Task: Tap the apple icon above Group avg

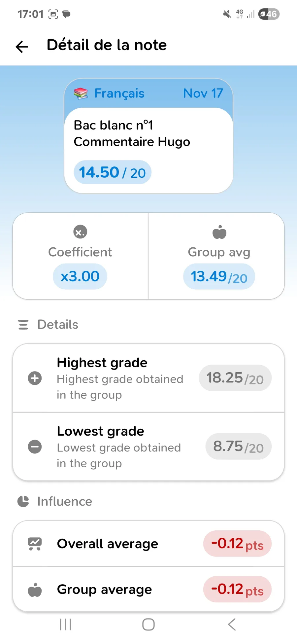Action: (x=219, y=232)
